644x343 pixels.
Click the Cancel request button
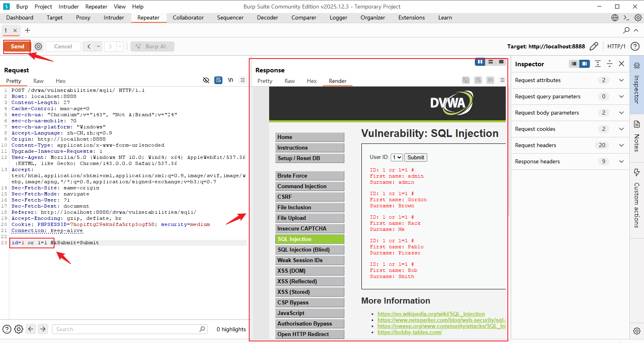click(x=63, y=46)
